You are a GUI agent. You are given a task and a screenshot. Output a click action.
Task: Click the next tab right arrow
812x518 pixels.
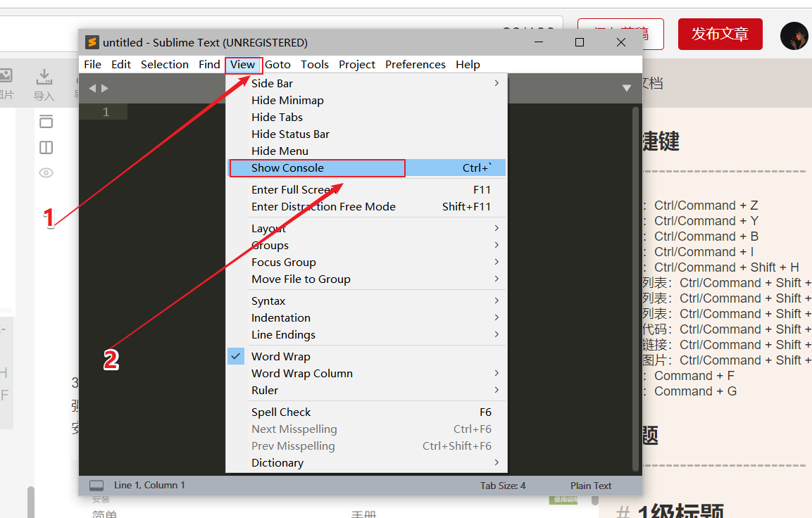pyautogui.click(x=105, y=89)
